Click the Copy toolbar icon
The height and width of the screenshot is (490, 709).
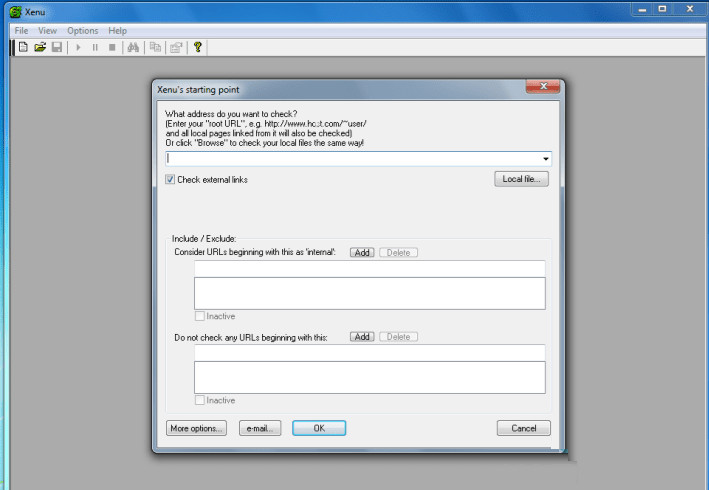pos(155,47)
